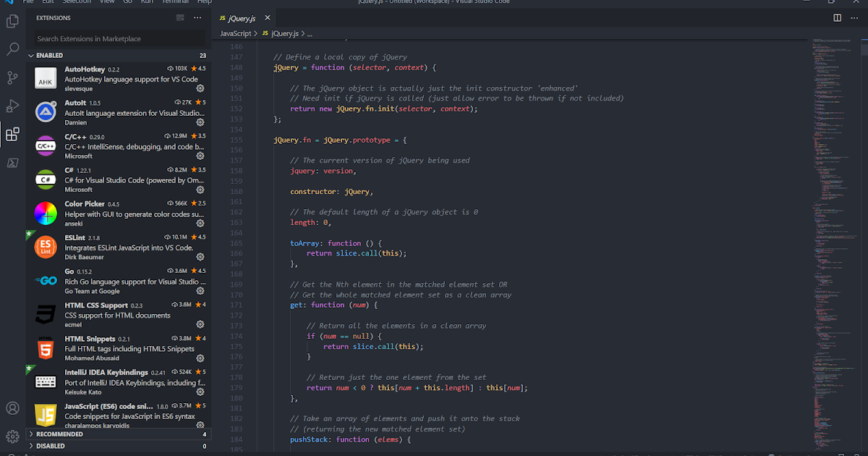Open the gear menu for the Color Picker extension
Viewport: 868px width, 456px height.
pyautogui.click(x=200, y=224)
